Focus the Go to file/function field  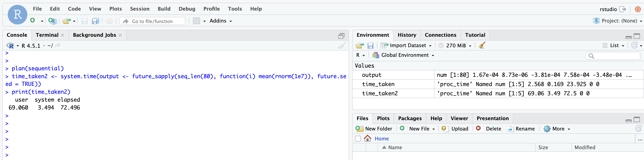(x=152, y=21)
